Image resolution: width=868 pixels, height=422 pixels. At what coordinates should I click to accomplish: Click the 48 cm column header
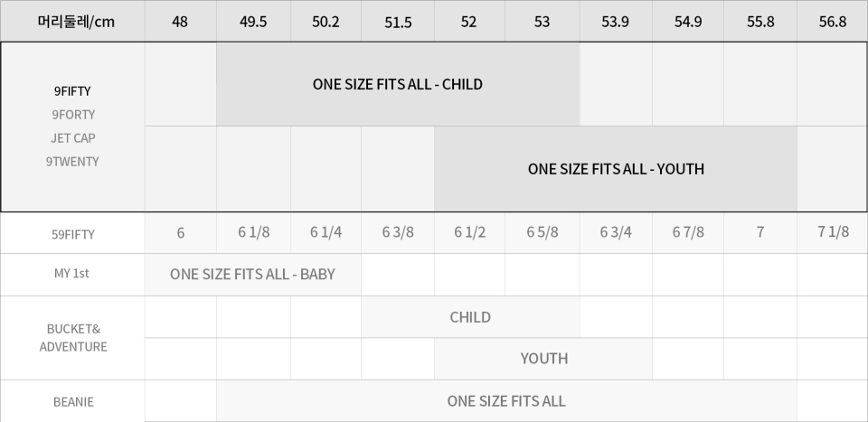tap(180, 22)
